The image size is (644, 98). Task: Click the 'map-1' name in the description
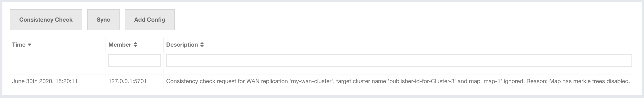pyautogui.click(x=492, y=81)
